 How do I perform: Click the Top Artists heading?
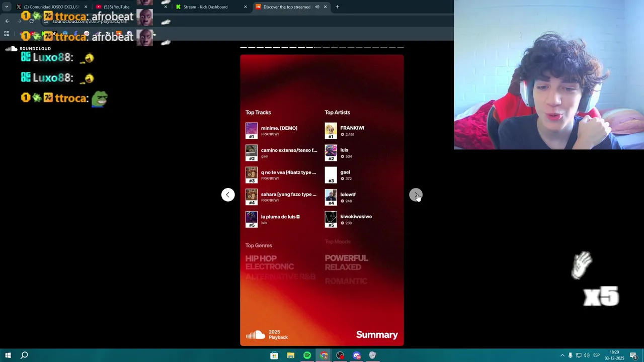(337, 113)
